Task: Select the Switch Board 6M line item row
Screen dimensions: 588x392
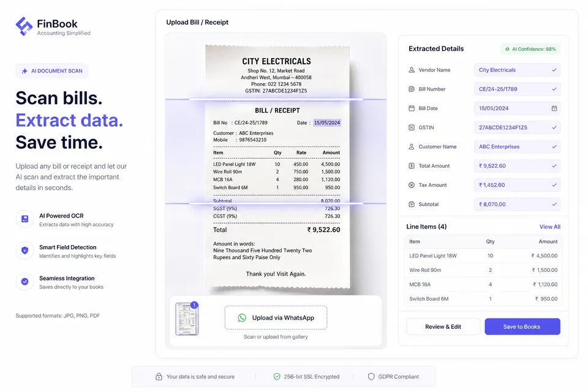Action: coord(483,299)
